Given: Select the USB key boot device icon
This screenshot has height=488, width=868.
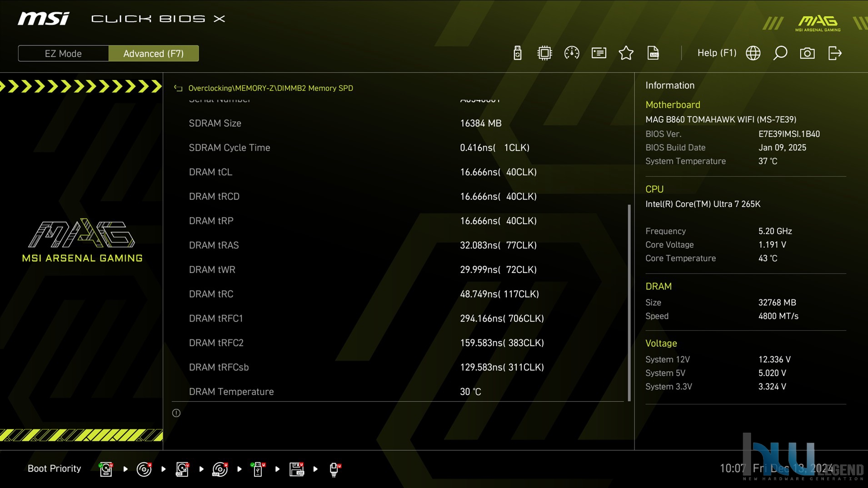Looking at the screenshot, I should tap(258, 469).
